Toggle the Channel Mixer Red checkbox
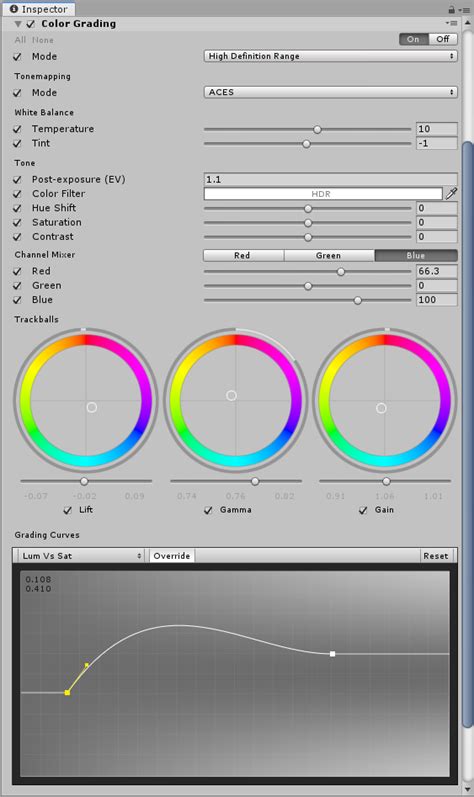Image resolution: width=474 pixels, height=797 pixels. [18, 271]
